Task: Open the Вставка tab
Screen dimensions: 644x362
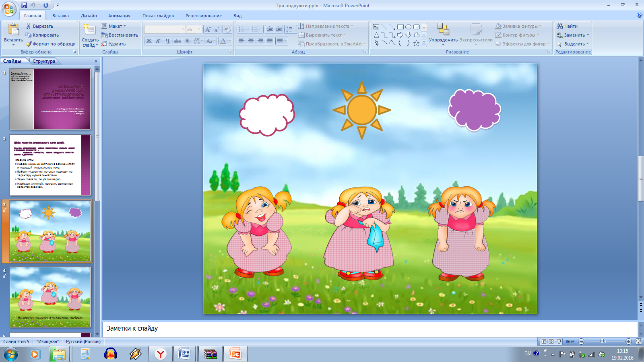Action: 60,16
